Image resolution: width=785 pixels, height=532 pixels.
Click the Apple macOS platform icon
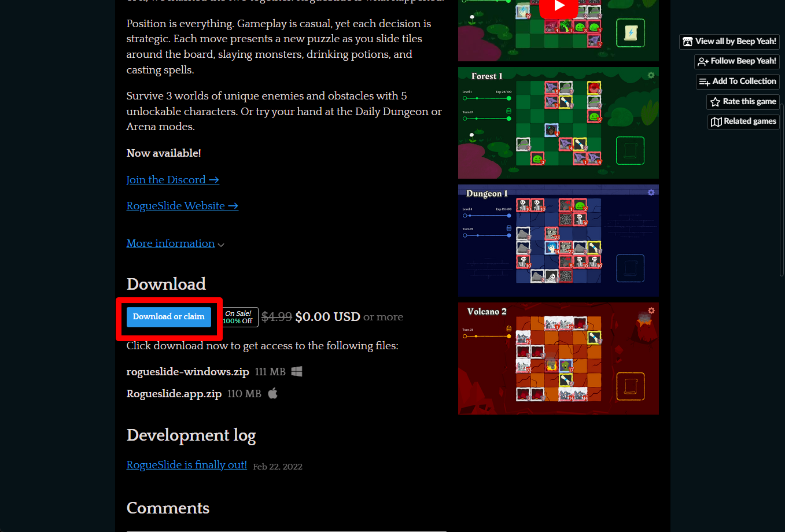272,393
